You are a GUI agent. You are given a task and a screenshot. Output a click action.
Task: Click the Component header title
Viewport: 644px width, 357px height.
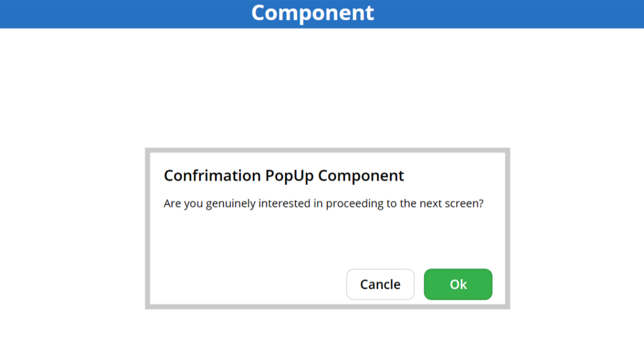(x=312, y=13)
